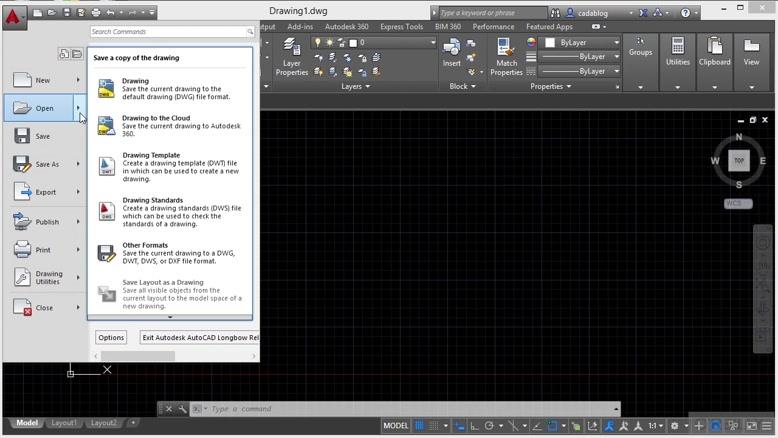Choose Drawing save as DWG option
The image size is (778, 438).
[x=170, y=89]
